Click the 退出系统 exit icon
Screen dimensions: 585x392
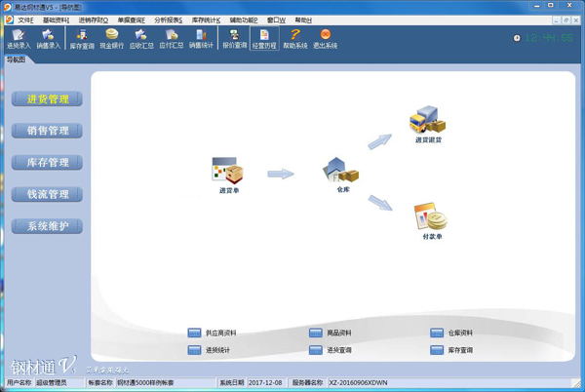click(326, 38)
